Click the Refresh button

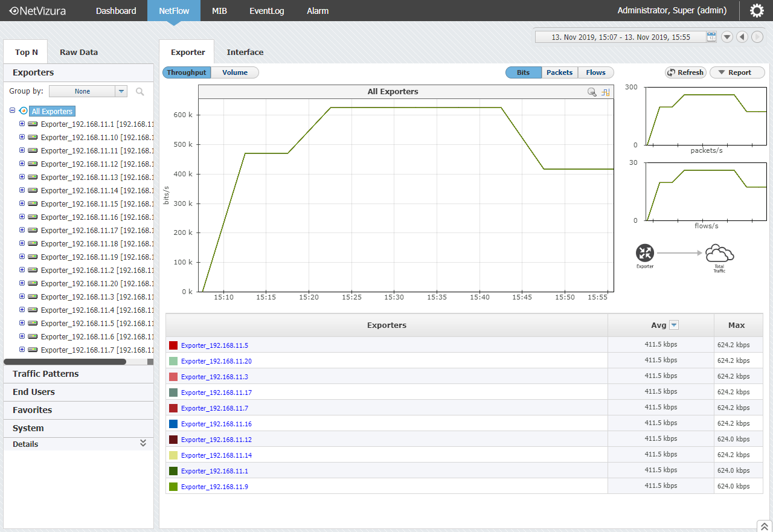(x=685, y=72)
